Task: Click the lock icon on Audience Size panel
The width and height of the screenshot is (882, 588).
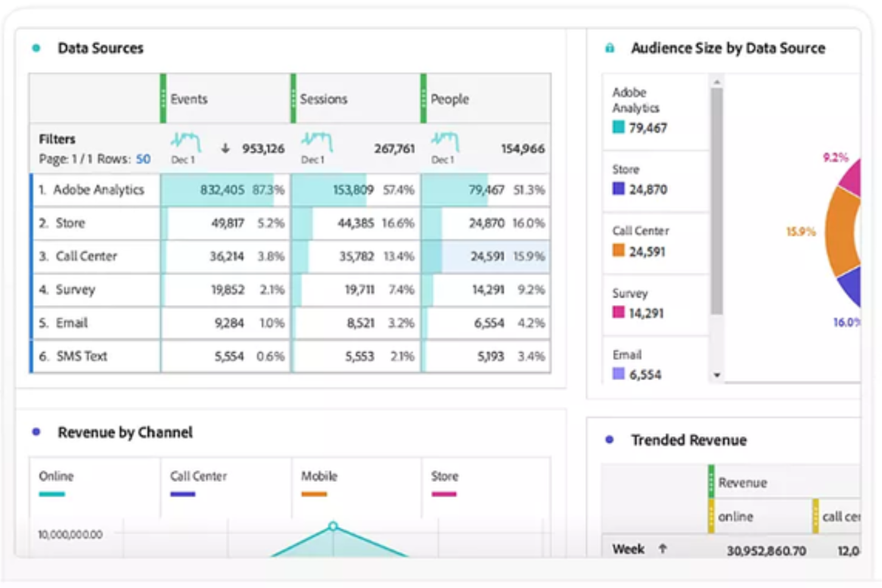Action: (609, 48)
